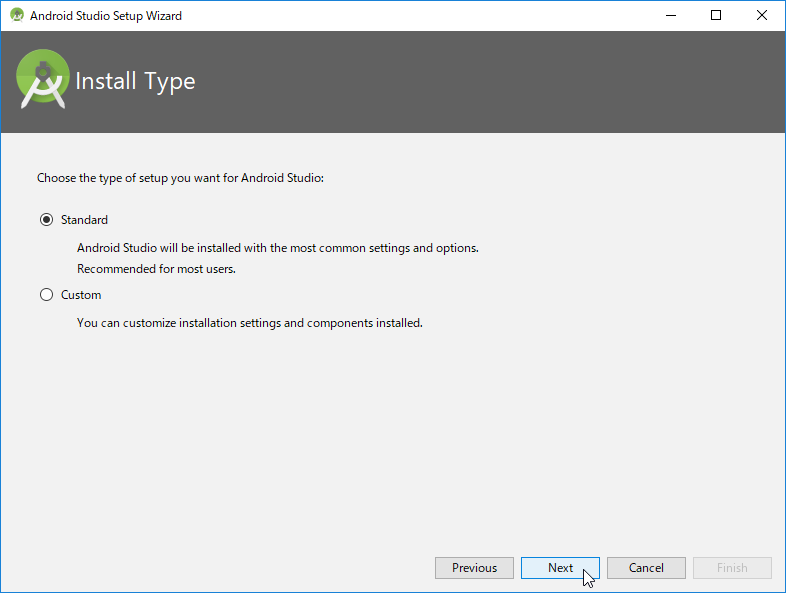Image resolution: width=786 pixels, height=593 pixels.
Task: Cancel the setup wizard
Action: pyautogui.click(x=646, y=568)
